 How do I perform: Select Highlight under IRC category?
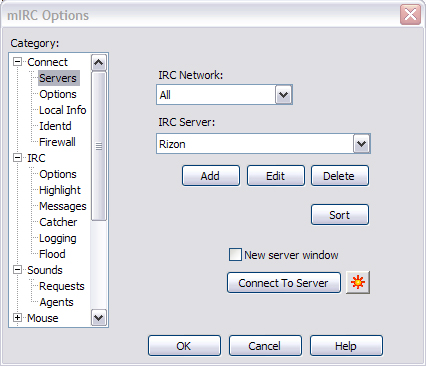(60, 190)
